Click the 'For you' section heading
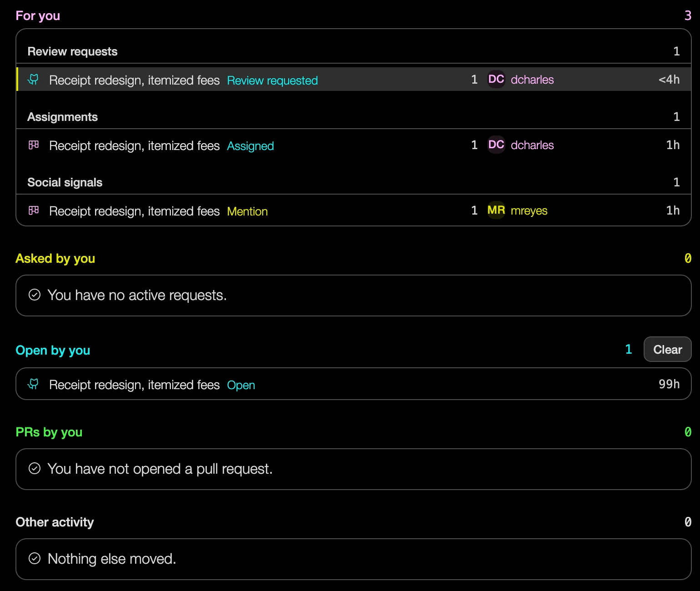 (x=38, y=16)
